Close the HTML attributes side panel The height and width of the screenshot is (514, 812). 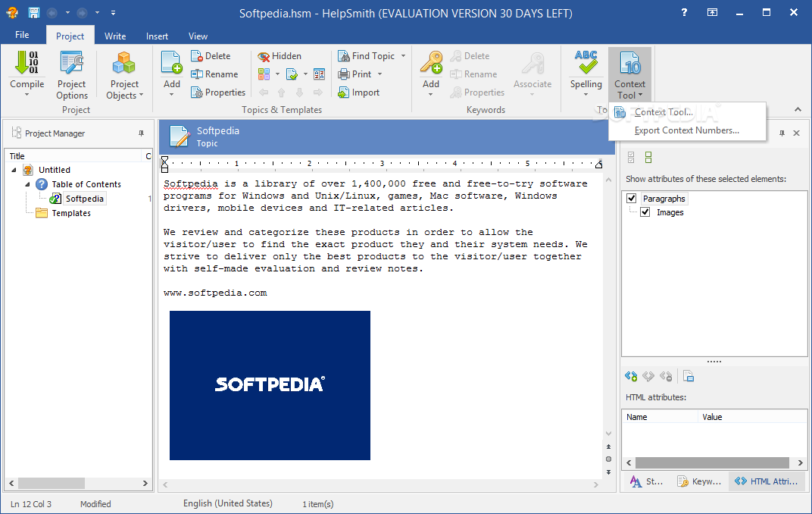click(796, 133)
